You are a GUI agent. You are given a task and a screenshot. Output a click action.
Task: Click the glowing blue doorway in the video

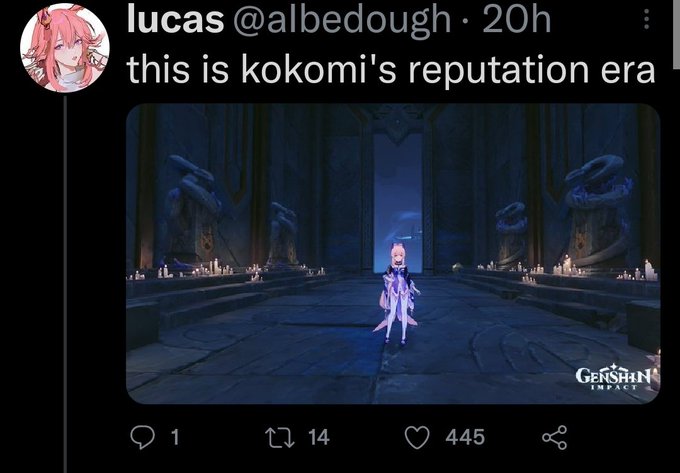[398, 202]
